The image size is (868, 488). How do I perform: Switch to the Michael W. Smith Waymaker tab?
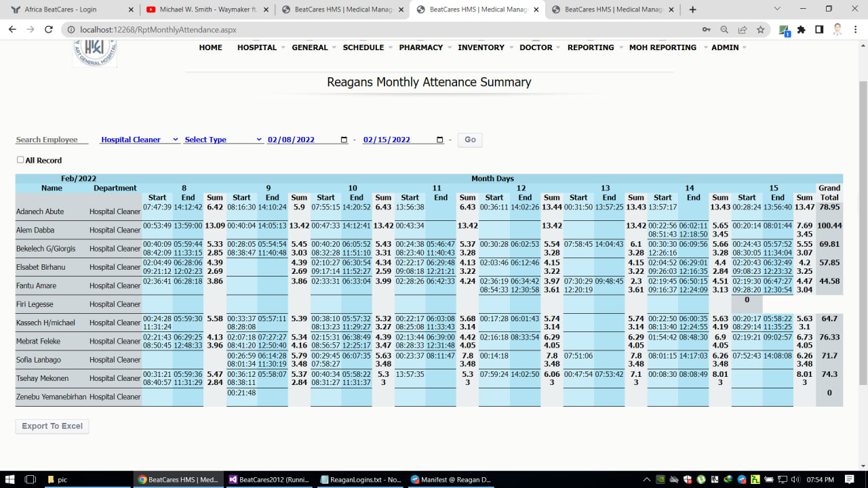click(207, 9)
